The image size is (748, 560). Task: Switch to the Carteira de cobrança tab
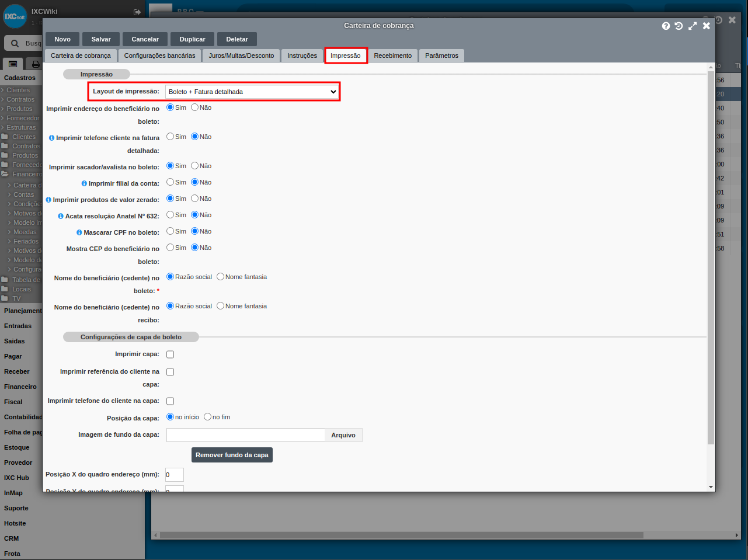pos(81,55)
